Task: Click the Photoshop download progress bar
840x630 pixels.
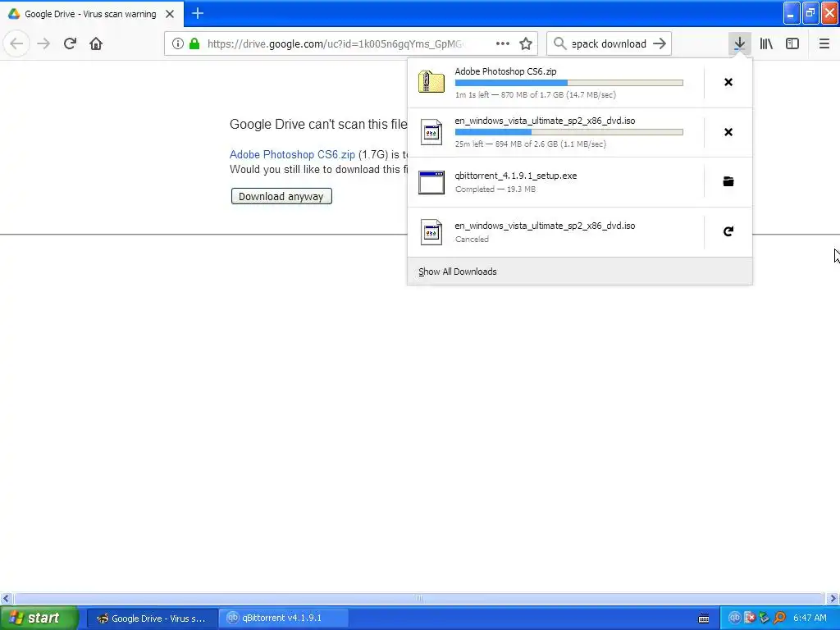Action: point(569,83)
